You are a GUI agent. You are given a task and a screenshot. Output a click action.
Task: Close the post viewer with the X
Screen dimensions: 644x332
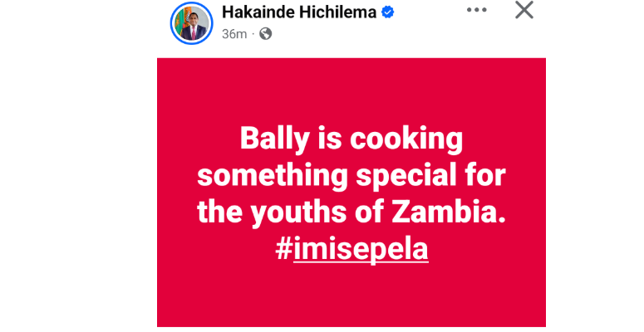(x=524, y=10)
